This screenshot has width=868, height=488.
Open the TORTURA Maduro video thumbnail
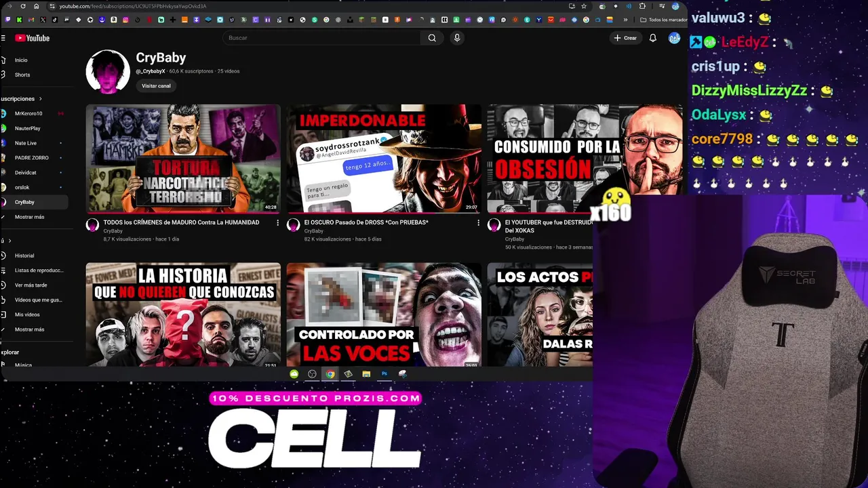[183, 158]
